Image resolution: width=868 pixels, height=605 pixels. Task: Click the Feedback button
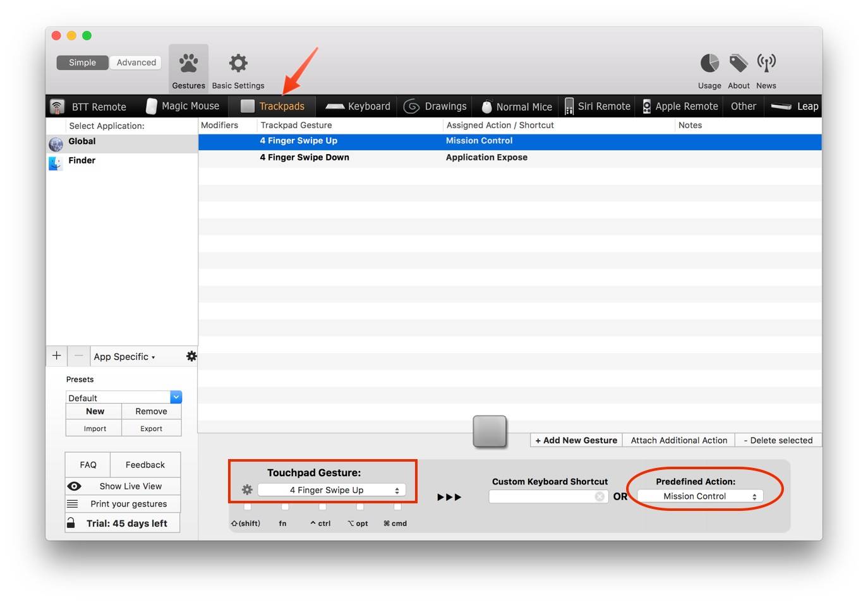coord(145,465)
